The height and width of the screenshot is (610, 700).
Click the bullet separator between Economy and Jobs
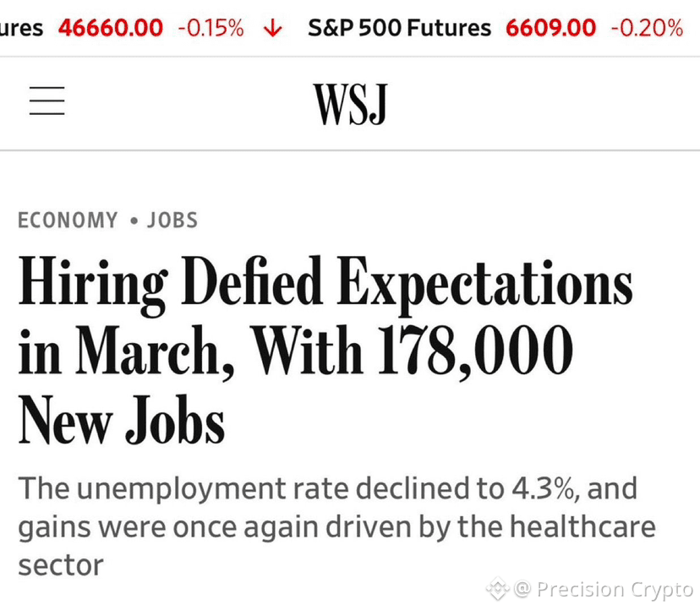(x=134, y=221)
